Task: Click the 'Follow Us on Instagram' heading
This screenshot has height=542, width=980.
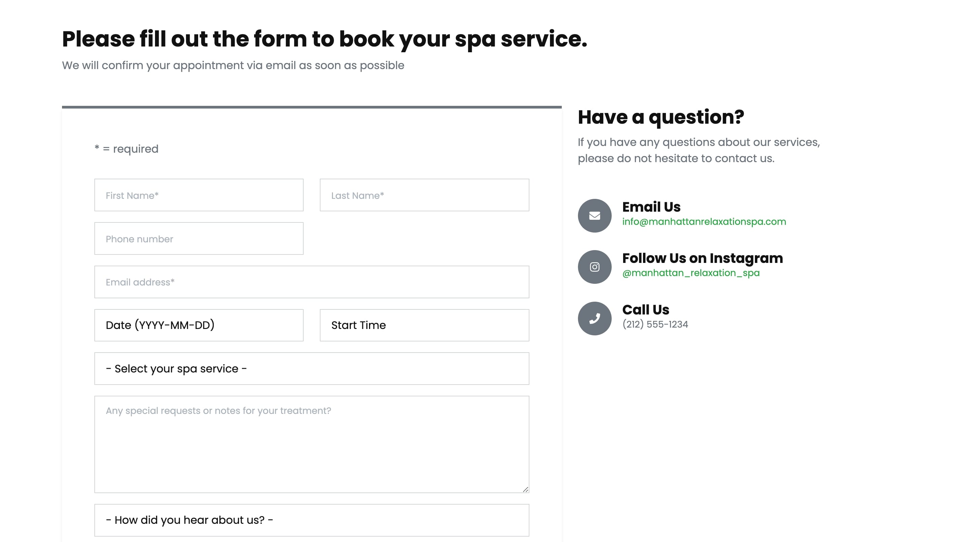Action: click(x=702, y=259)
